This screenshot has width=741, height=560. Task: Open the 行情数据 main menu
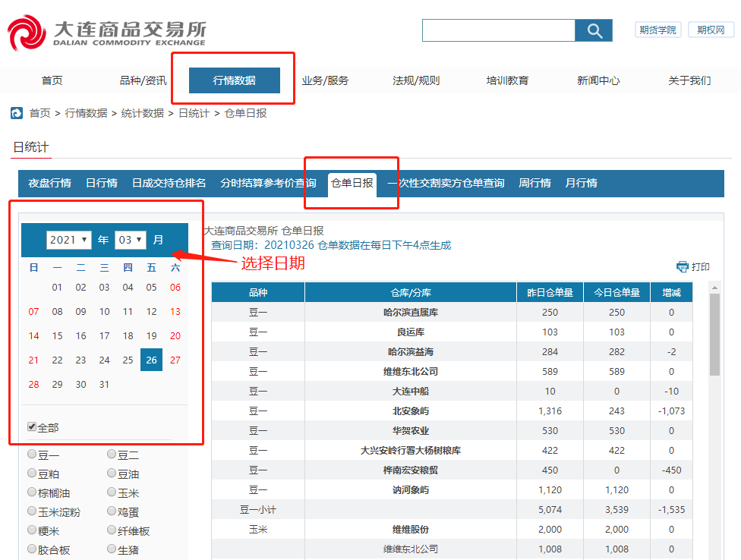pyautogui.click(x=234, y=80)
